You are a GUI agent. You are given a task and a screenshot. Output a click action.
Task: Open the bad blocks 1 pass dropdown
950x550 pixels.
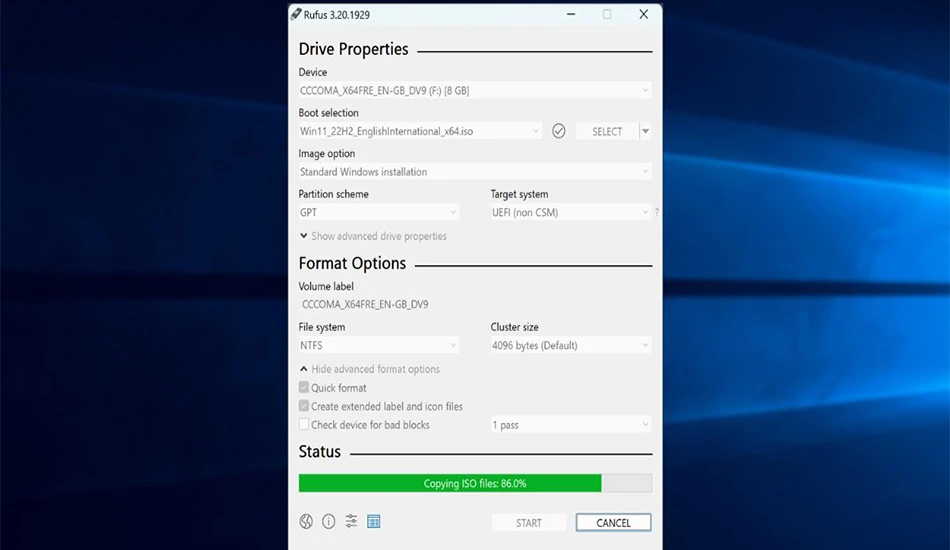[571, 425]
